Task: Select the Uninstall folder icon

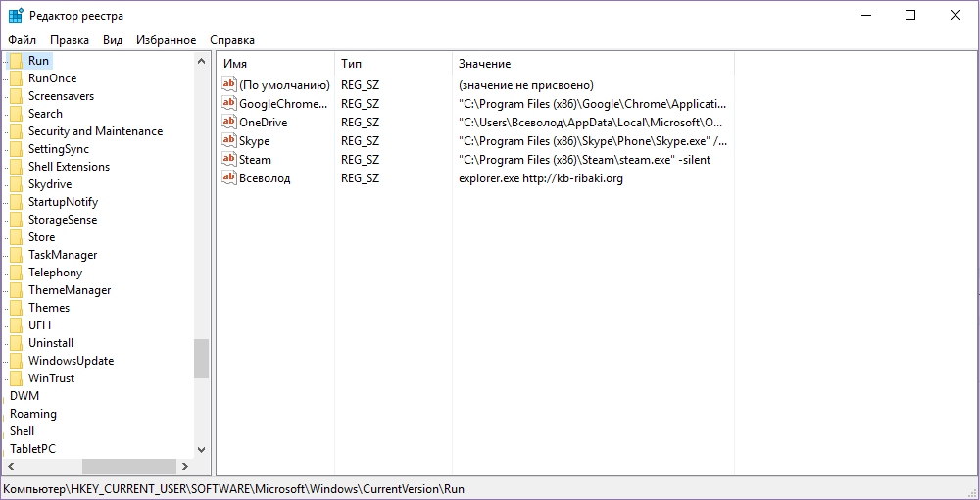Action: coord(17,343)
